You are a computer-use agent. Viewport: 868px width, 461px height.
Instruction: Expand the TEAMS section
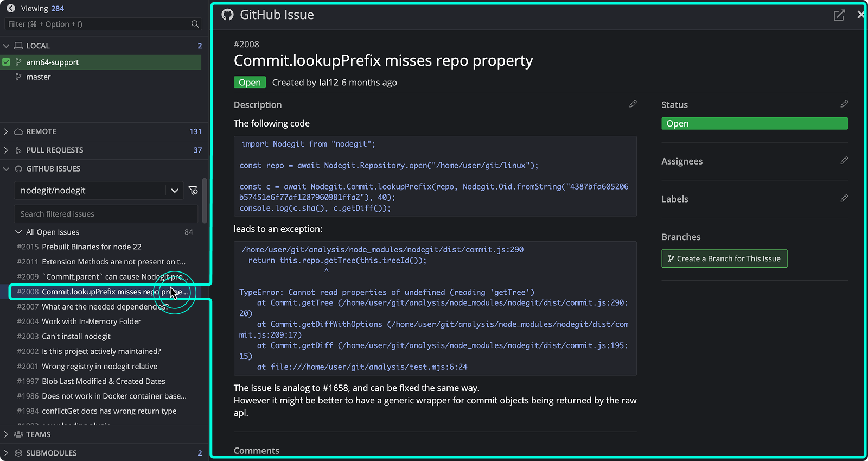[6, 434]
